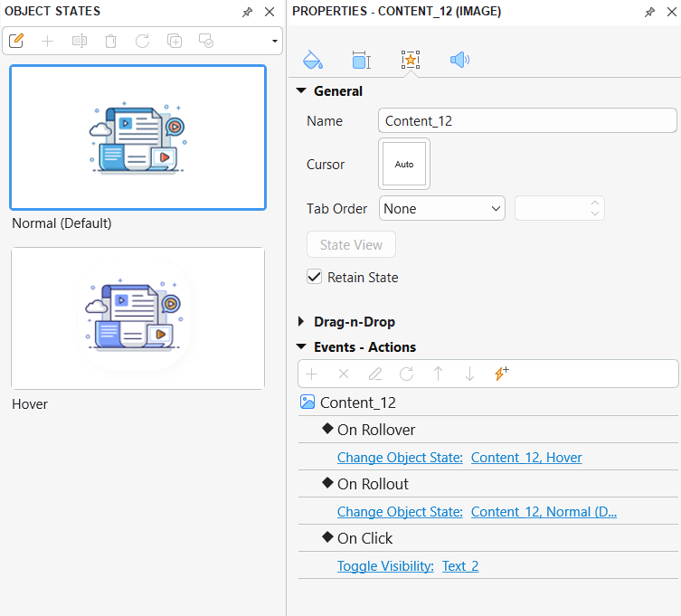Click the Toggle Visibility action link
This screenshot has height=616, width=681.
(385, 566)
